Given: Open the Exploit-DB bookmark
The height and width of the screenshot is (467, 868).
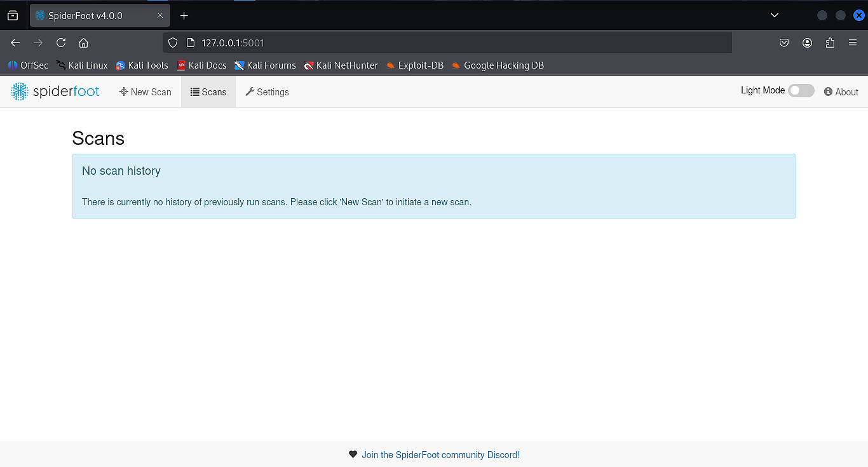Looking at the screenshot, I should 414,65.
